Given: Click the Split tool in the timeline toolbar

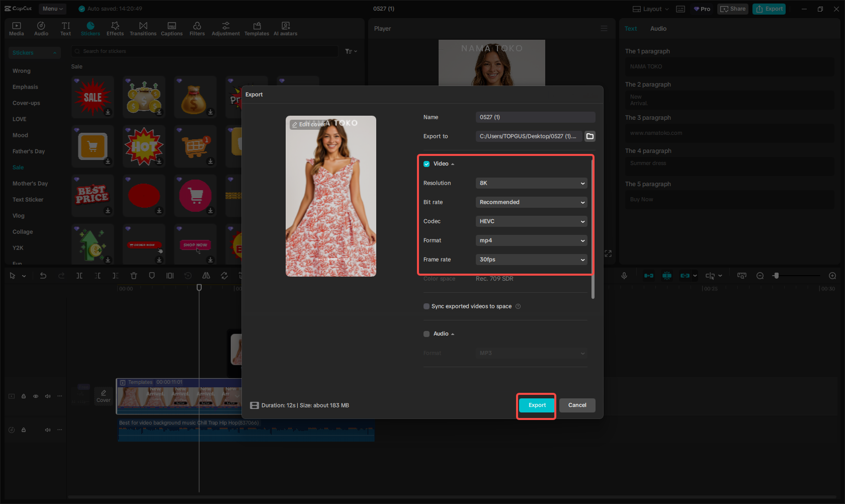Looking at the screenshot, I should click(79, 276).
